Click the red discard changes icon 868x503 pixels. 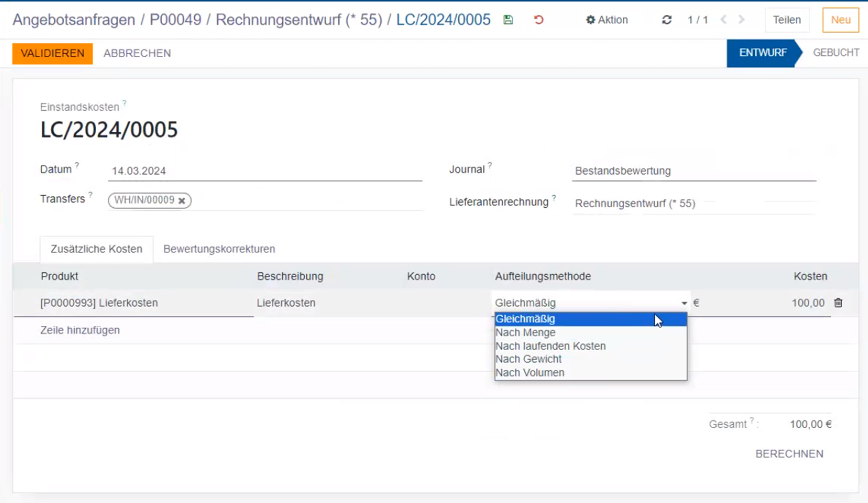click(x=538, y=20)
